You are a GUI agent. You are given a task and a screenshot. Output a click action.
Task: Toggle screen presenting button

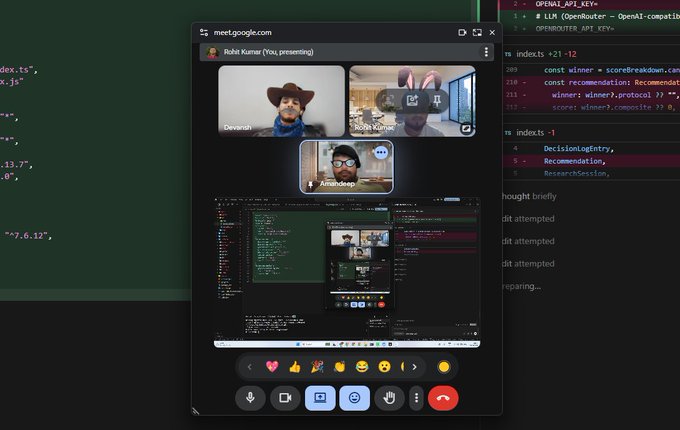(320, 398)
